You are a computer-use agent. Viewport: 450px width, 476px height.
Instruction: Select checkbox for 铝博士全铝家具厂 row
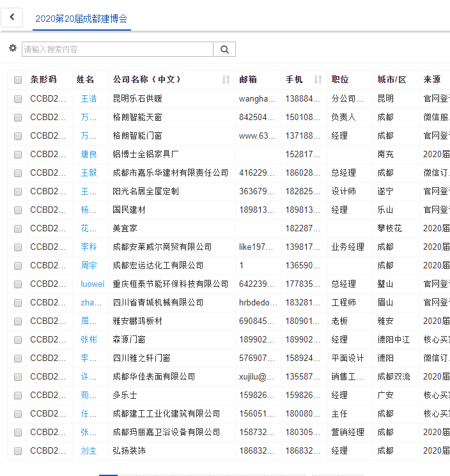pyautogui.click(x=18, y=155)
